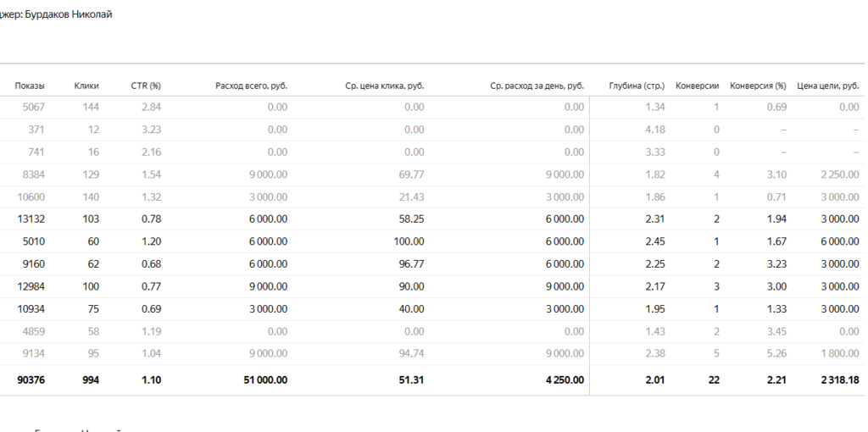Select the impressions cell 10600

[31, 197]
